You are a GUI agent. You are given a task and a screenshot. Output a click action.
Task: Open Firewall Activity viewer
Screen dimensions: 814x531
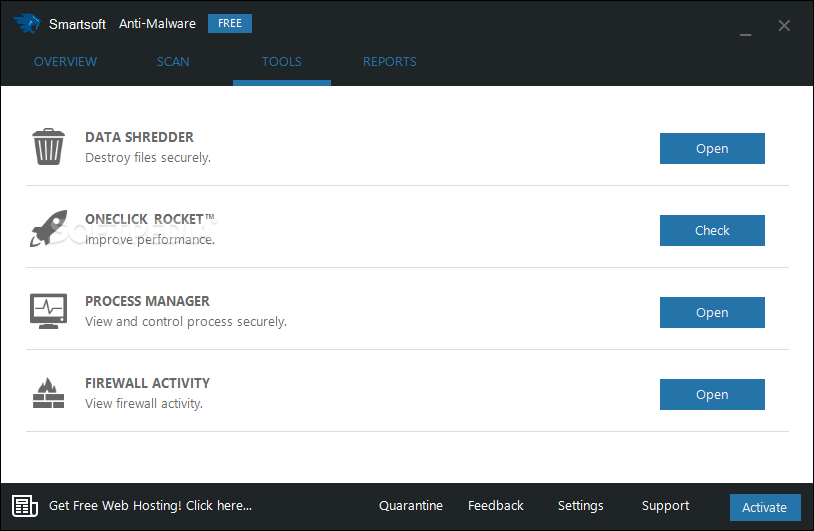712,394
